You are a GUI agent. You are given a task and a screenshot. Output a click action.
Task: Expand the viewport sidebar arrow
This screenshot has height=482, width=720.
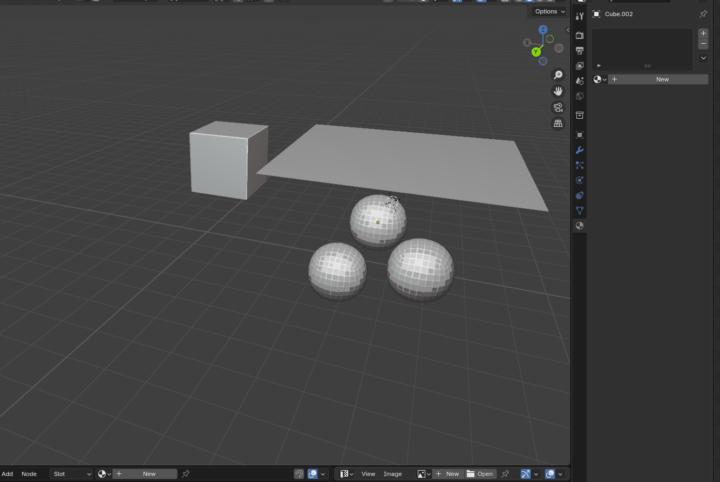[568, 30]
